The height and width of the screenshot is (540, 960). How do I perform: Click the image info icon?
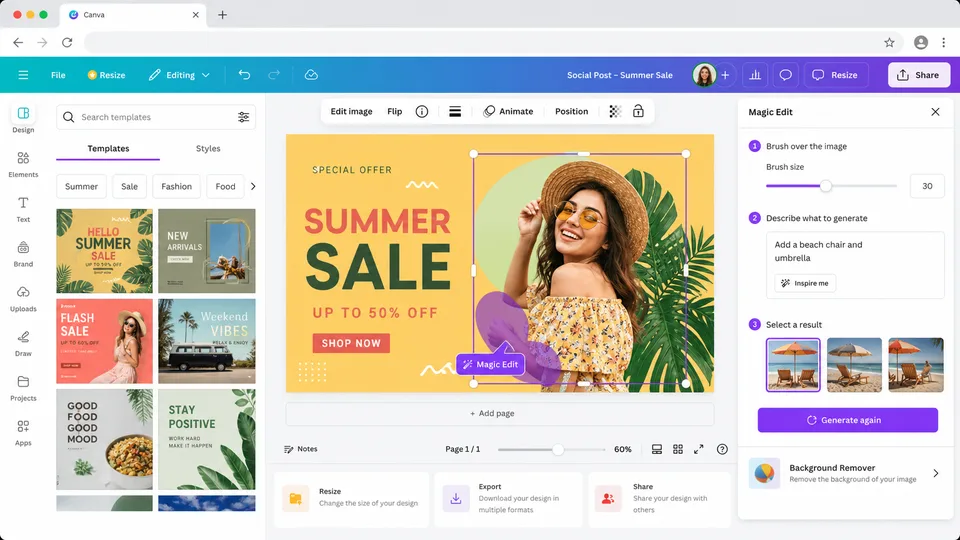tap(422, 111)
